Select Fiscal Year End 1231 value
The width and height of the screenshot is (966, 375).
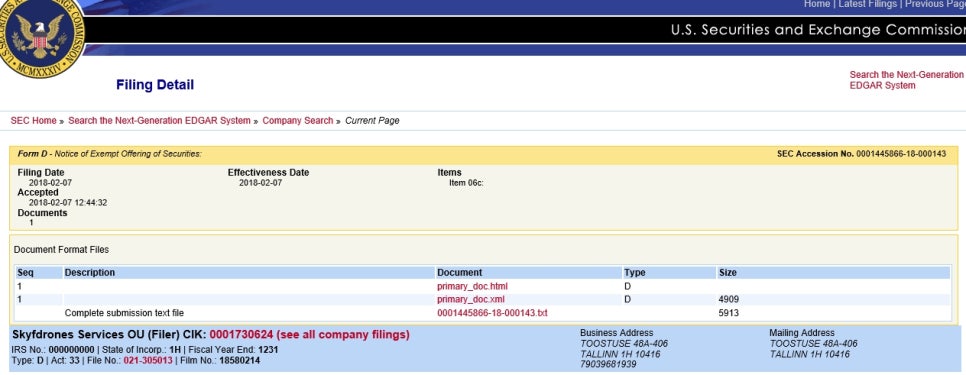(268, 350)
